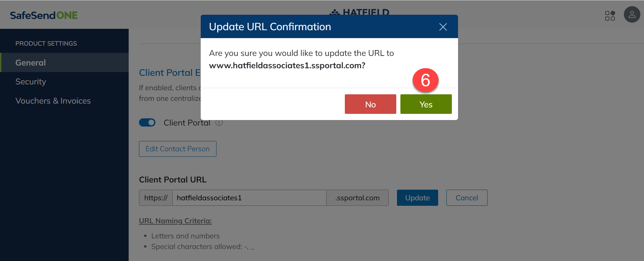The image size is (644, 261).
Task: Click the hatfieldassociates1 URL input field
Action: (x=249, y=198)
